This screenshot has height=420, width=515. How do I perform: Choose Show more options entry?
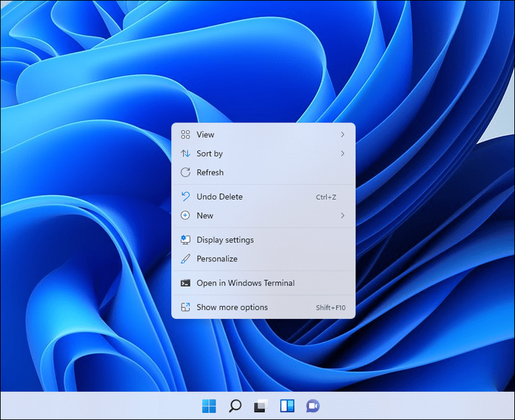263,307
